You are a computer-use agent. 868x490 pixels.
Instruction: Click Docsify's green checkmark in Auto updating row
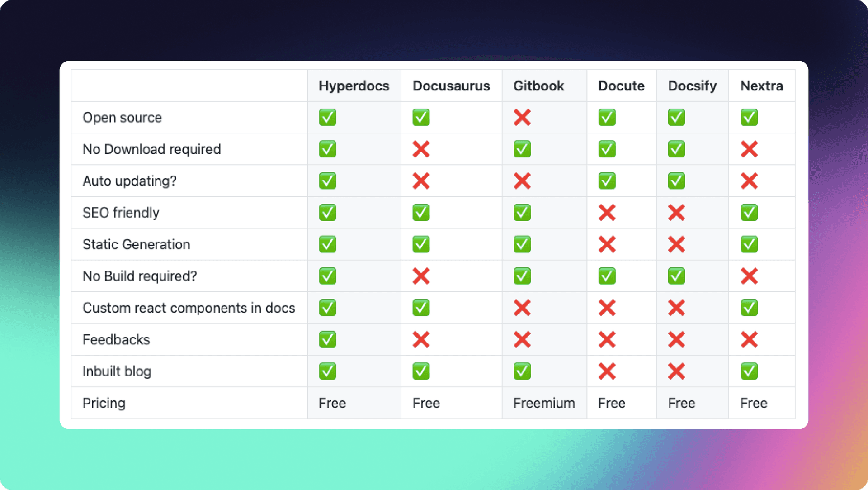click(x=676, y=181)
